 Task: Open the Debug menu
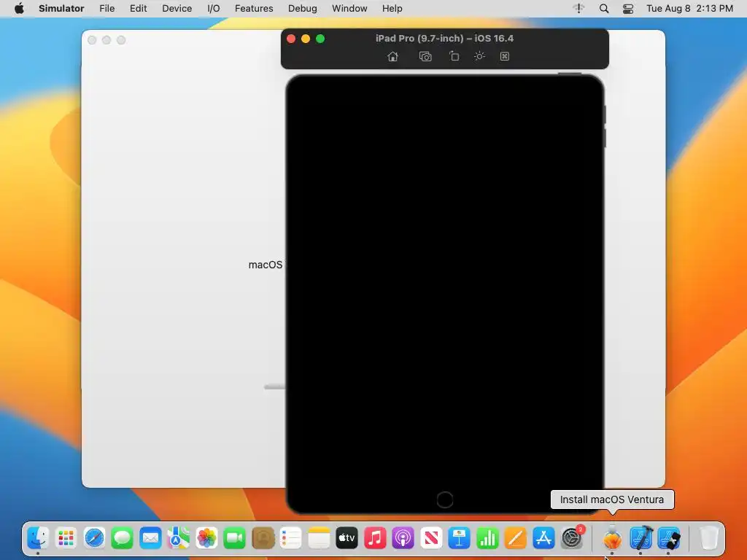[x=303, y=9]
